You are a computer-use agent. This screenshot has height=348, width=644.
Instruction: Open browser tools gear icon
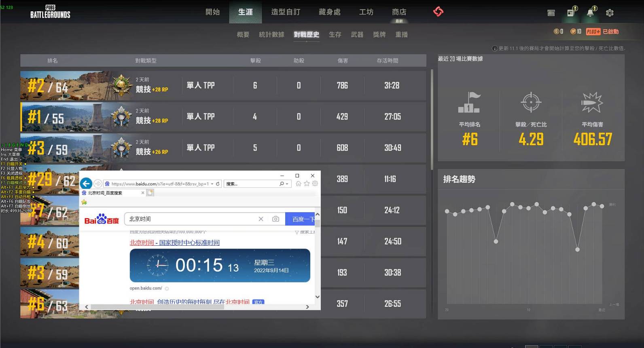click(x=315, y=183)
